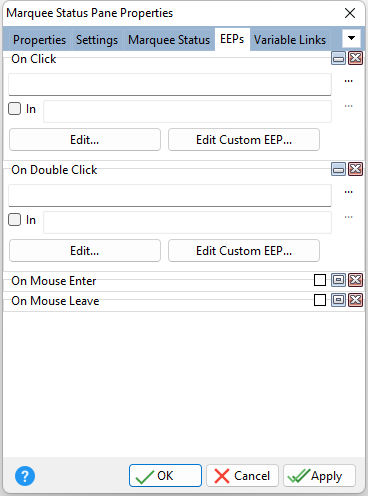Open the blue help question mark
Viewport: 368px width, 496px height.
click(25, 476)
